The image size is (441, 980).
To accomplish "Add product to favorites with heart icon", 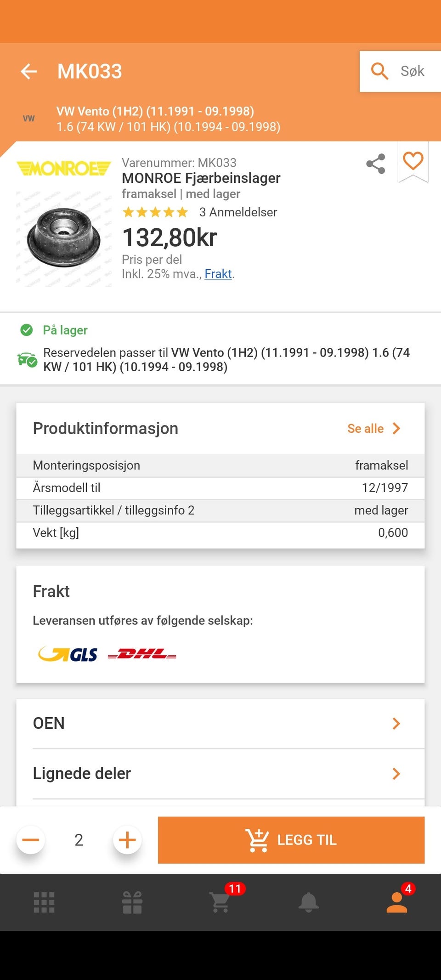I will pos(413,162).
